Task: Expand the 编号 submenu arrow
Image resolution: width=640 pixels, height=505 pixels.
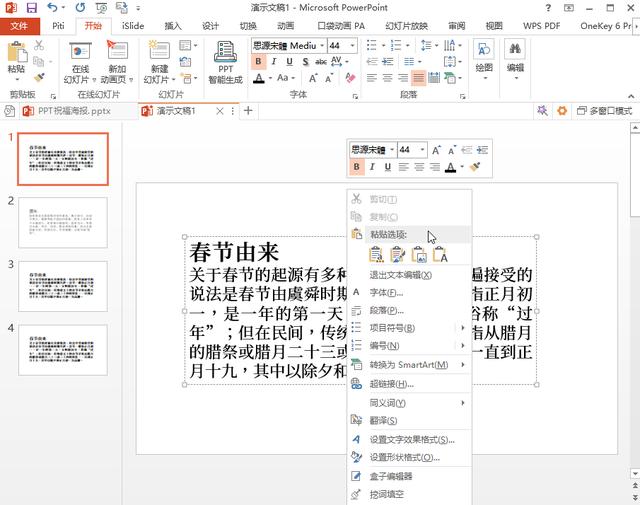Action: 462,345
